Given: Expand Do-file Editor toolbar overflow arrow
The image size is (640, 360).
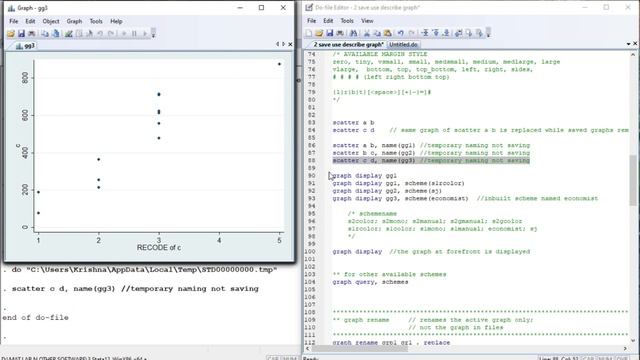Looking at the screenshot, I should click(x=488, y=33).
